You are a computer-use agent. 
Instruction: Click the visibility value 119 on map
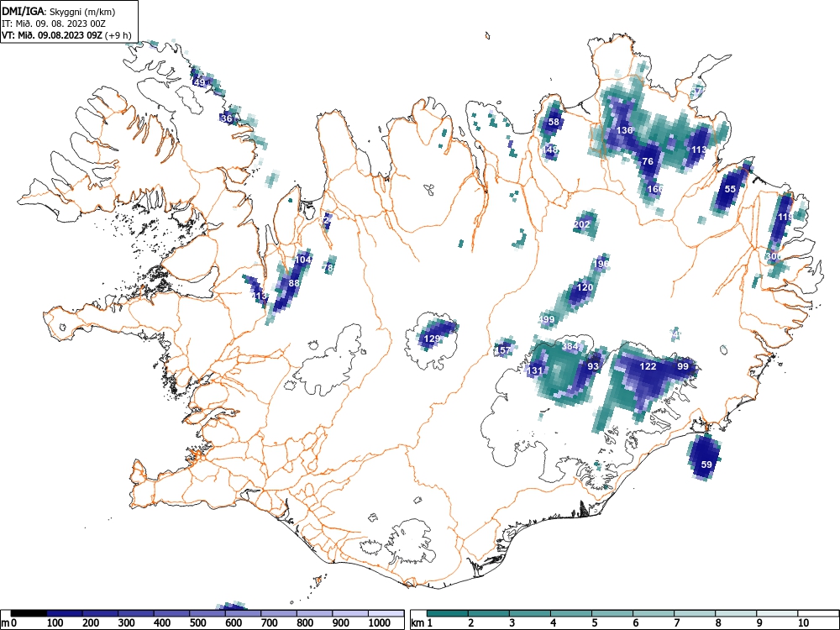(785, 217)
